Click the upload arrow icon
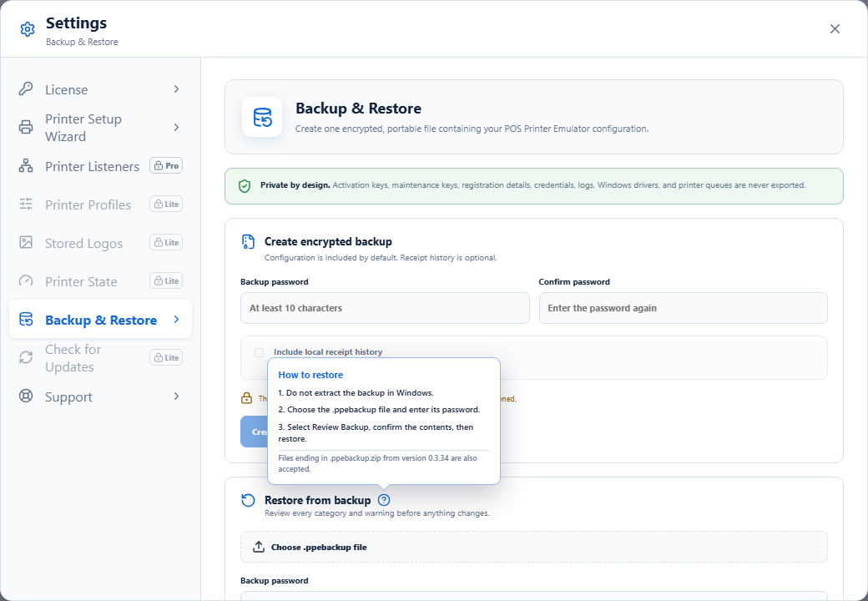This screenshot has height=601, width=868. coord(259,547)
